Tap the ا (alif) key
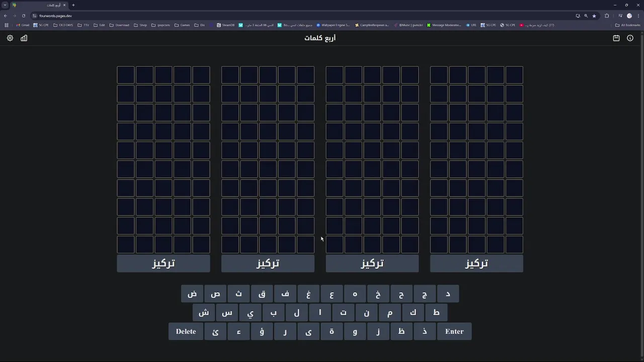This screenshot has height=362, width=644. tap(320, 313)
